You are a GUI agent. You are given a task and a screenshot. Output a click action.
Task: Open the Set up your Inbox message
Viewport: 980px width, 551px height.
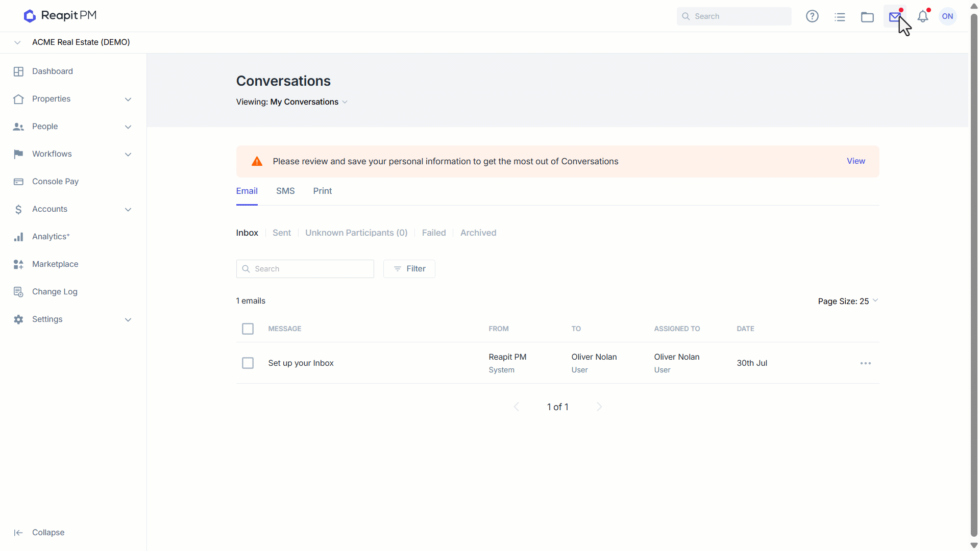[301, 363]
